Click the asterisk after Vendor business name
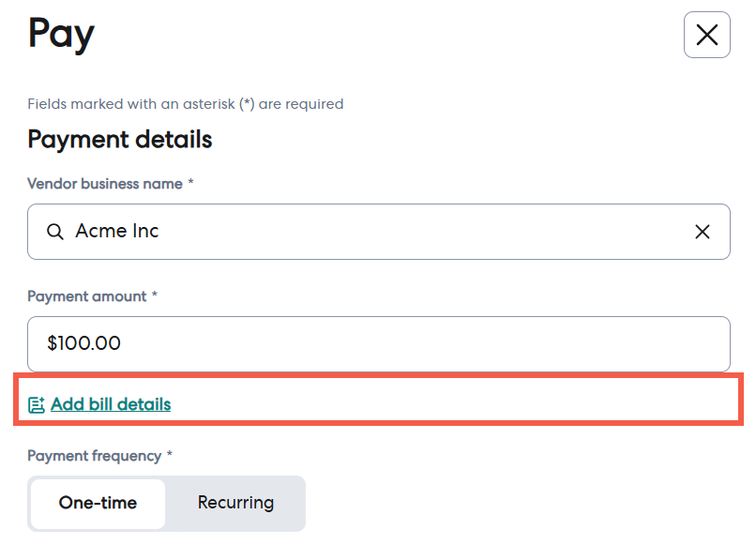756x560 pixels. (191, 182)
